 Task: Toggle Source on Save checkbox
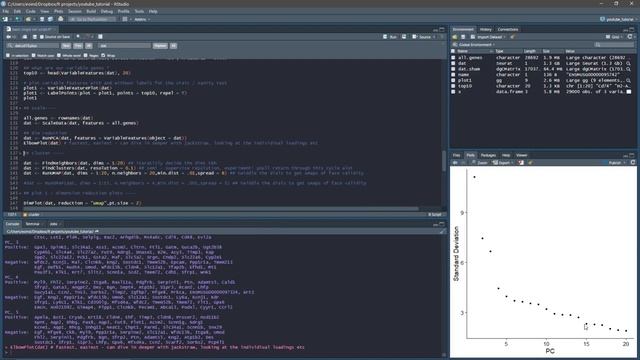click(x=42, y=37)
